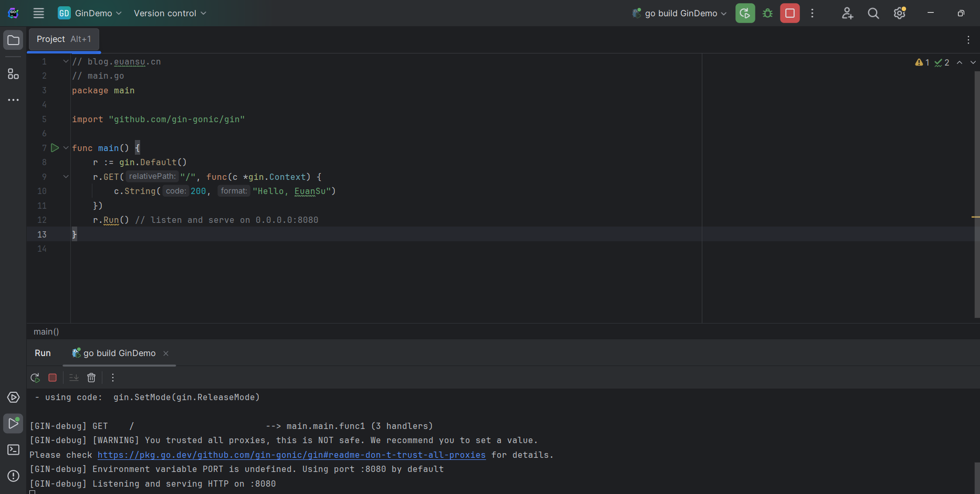Image resolution: width=980 pixels, height=494 pixels.
Task: Open the Problems tool window icon
Action: [13, 476]
